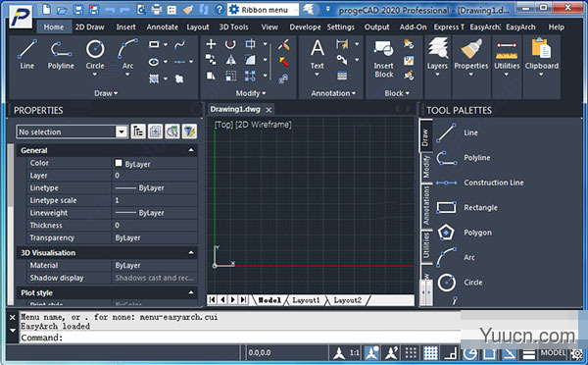Open the 2D Draw ribbon tab
Screen dimensions: 588x365
(x=89, y=27)
